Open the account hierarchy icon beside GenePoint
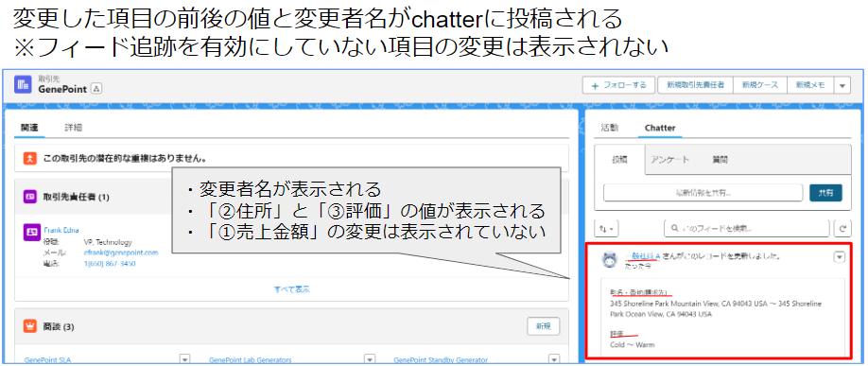This screenshot has width=868, height=366. 95,89
